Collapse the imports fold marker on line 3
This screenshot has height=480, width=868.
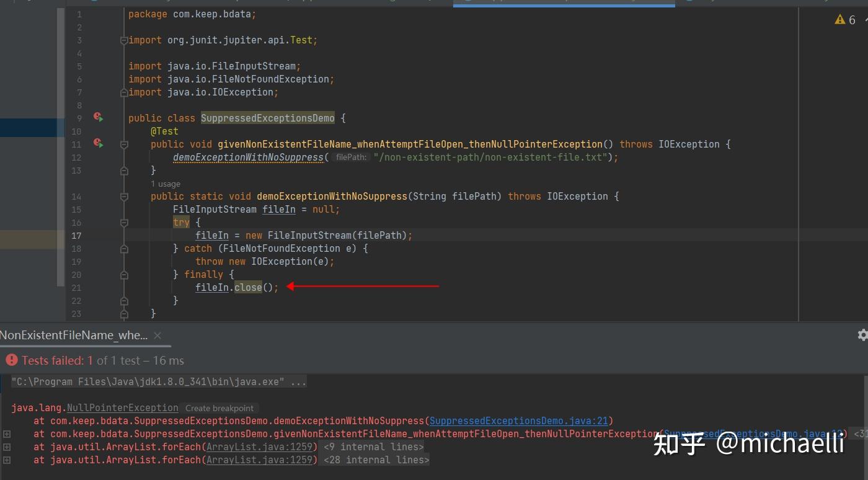click(x=124, y=40)
